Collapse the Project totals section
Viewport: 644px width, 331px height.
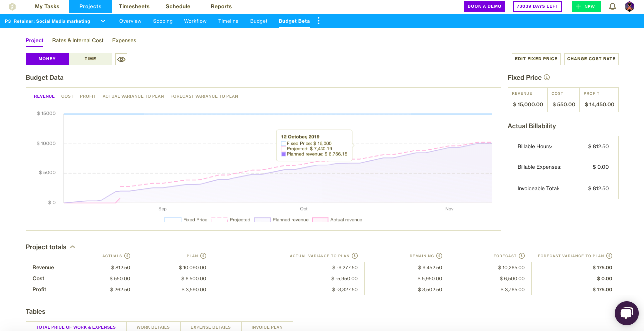pos(73,247)
